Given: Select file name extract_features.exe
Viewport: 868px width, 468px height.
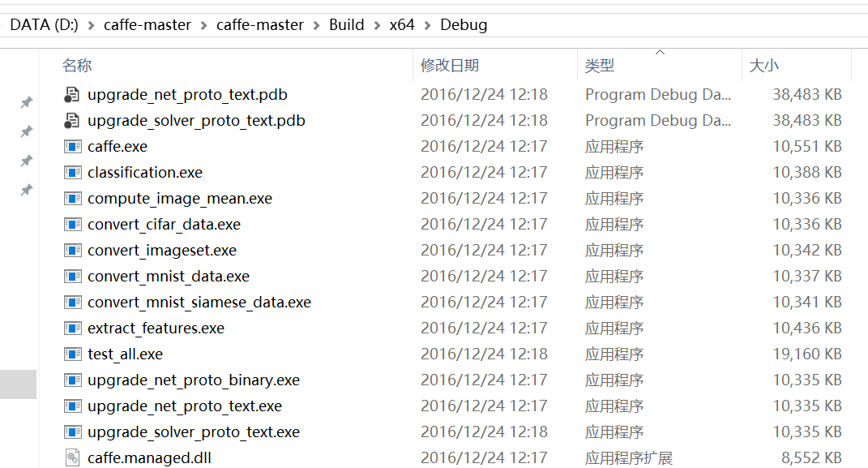Looking at the screenshot, I should (x=156, y=328).
